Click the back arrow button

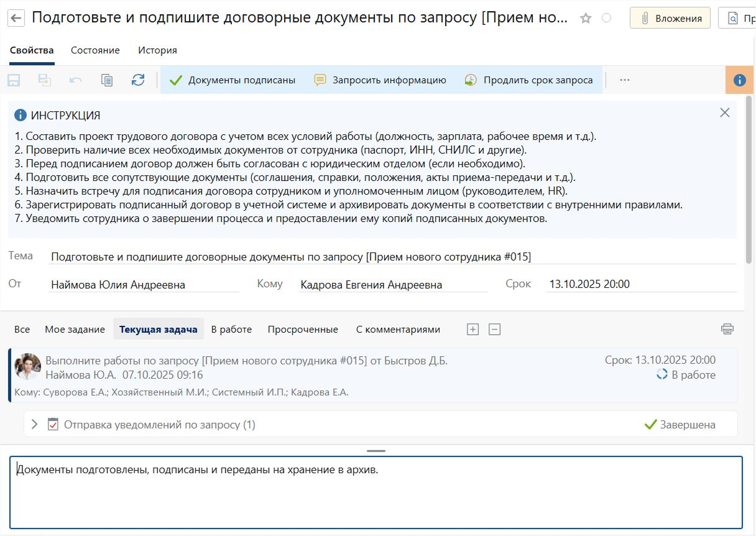pyautogui.click(x=17, y=18)
